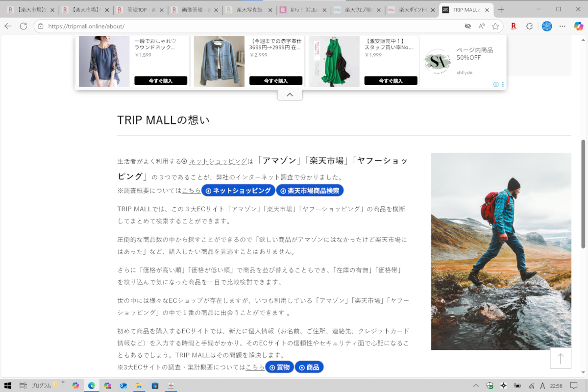This screenshot has height=392, width=588.
Task: Buy the ¥2,999 denim jacket
Action: pyautogui.click(x=275, y=81)
